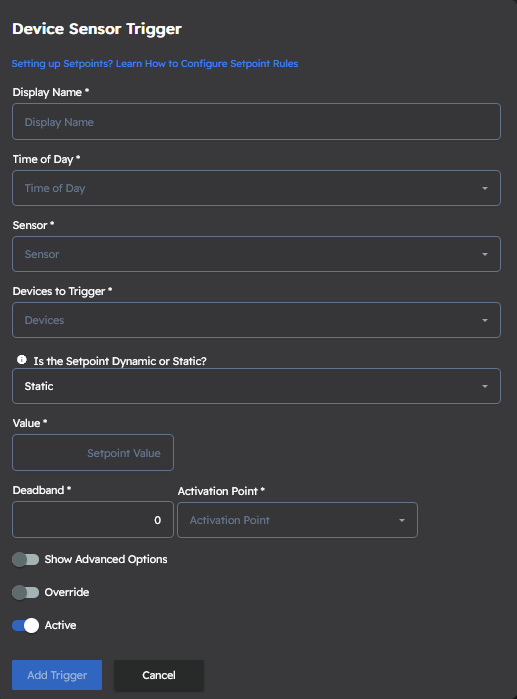
Task: Enable Show Advanced Options switch
Action: pyautogui.click(x=25, y=559)
